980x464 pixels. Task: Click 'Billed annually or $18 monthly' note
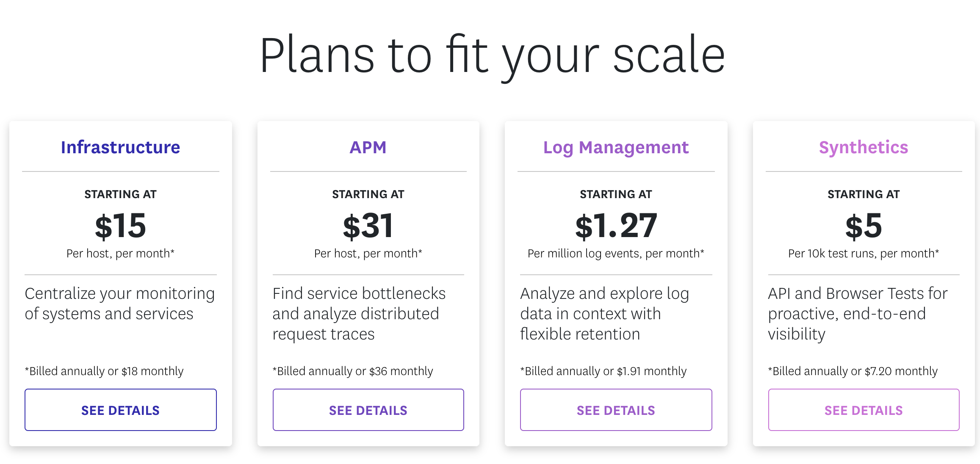click(x=104, y=371)
